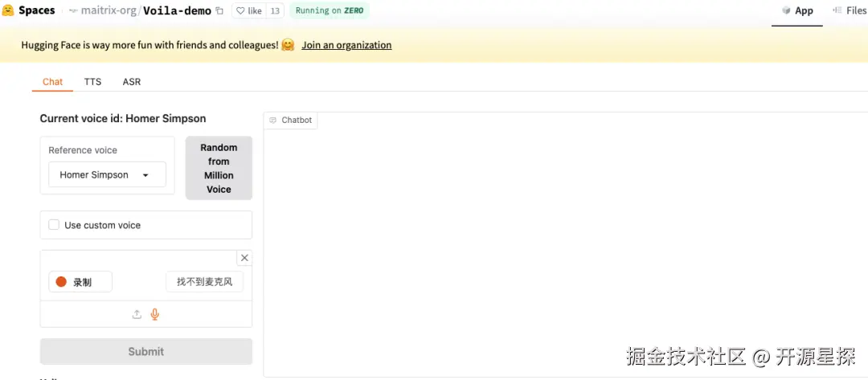Click the Submit button
The width and height of the screenshot is (868, 380).
coord(146,351)
